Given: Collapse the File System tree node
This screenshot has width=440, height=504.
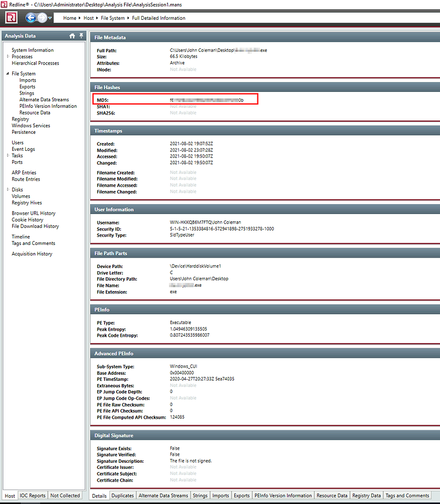Looking at the screenshot, I should pos(8,74).
